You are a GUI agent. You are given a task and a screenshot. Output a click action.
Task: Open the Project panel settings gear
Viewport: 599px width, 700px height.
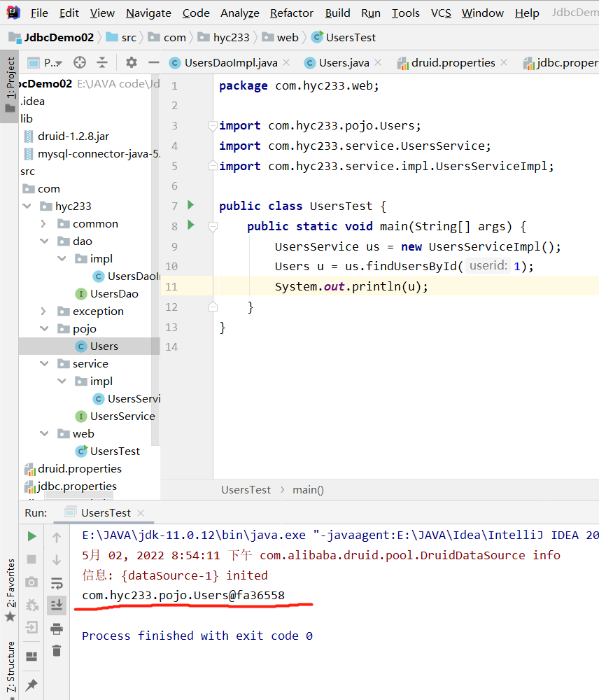pos(132,62)
